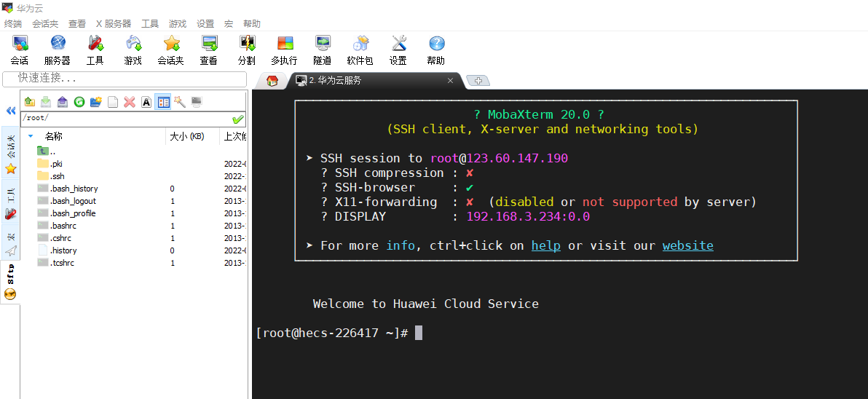868x399 pixels.
Task: Click the create new folder icon
Action: [96, 102]
